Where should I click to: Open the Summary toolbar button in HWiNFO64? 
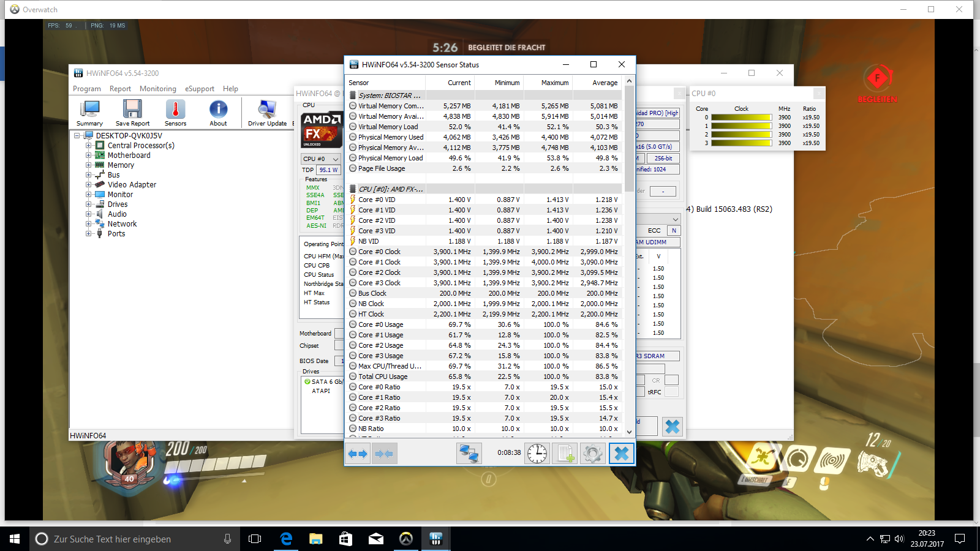coord(89,113)
